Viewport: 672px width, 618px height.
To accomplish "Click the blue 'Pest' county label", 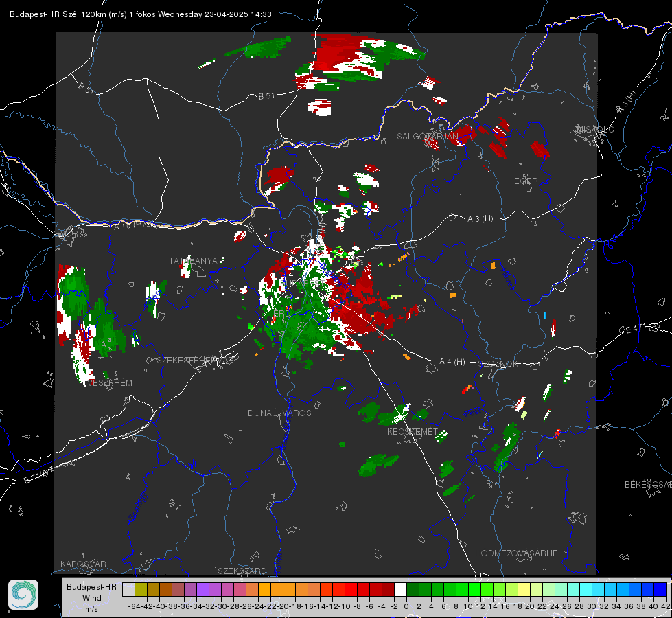I will tap(473, 413).
